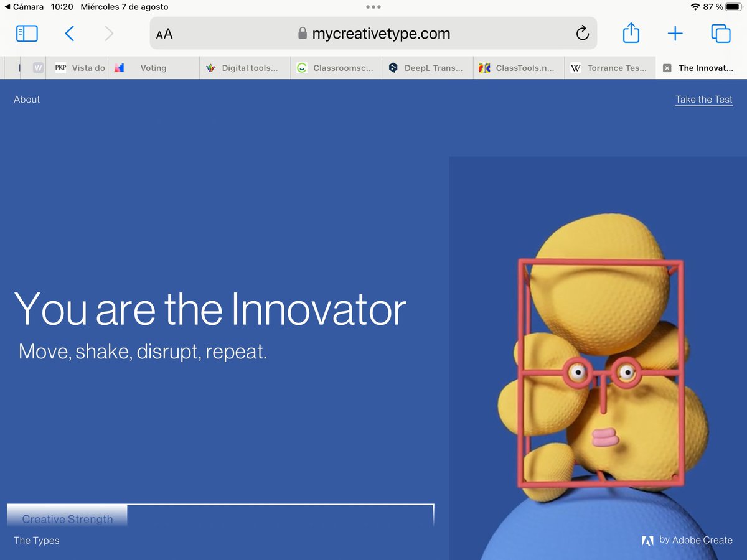The width and height of the screenshot is (747, 560).
Task: Select The Innovat... active tab title
Action: (x=706, y=68)
